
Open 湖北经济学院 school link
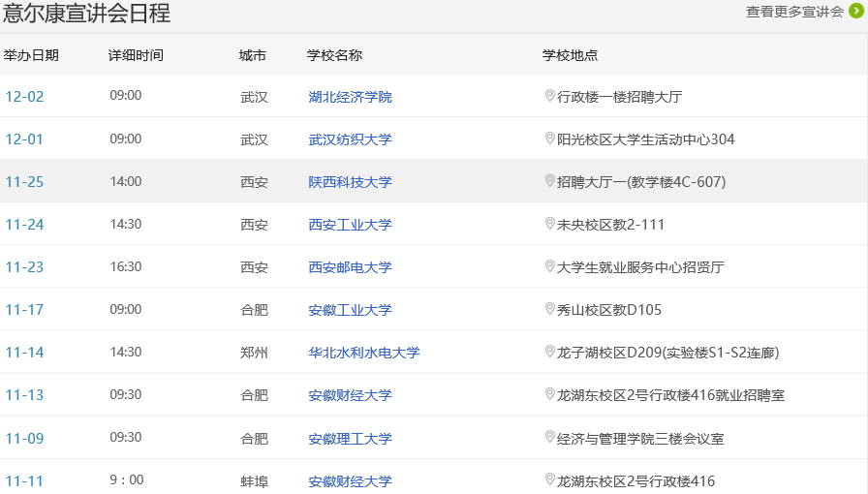click(350, 97)
